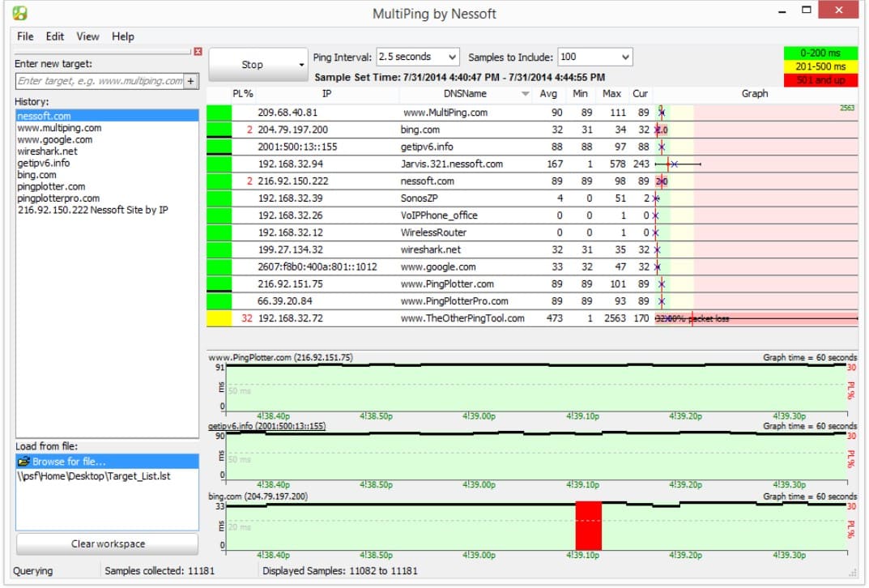Select bing.com in History list

pos(36,175)
